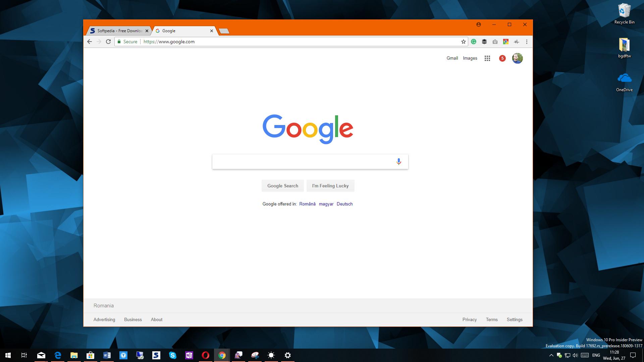Screen dimensions: 644x362
Task: Click the bookmark star icon
Action: click(x=464, y=42)
